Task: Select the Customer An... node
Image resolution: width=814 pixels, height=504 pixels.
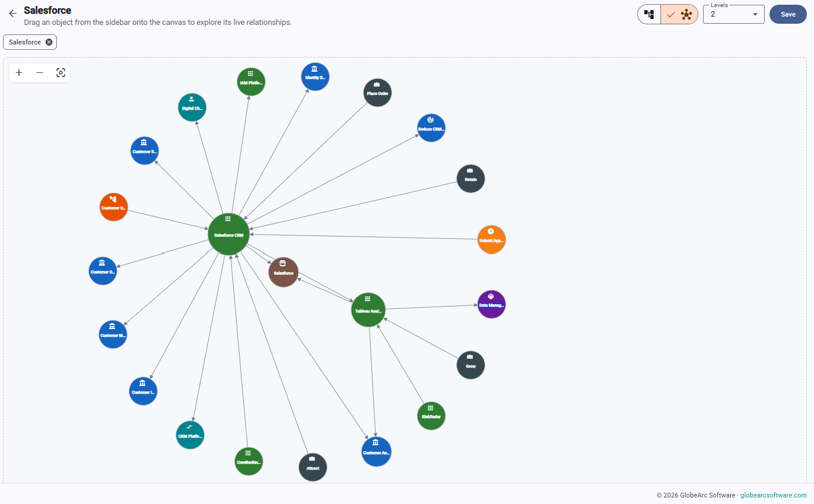Action: coord(377,452)
